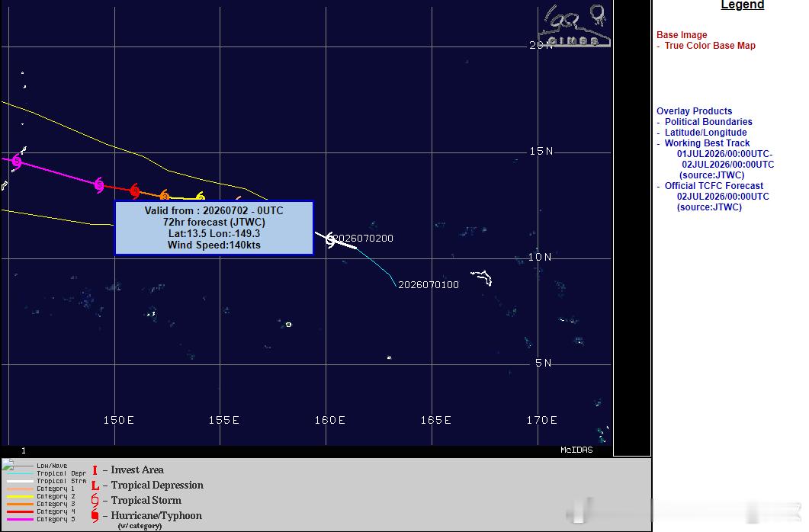This screenshot has height=532, width=809.
Task: Click magenta Category 5 marker beside the red segment
Action: click(99, 184)
